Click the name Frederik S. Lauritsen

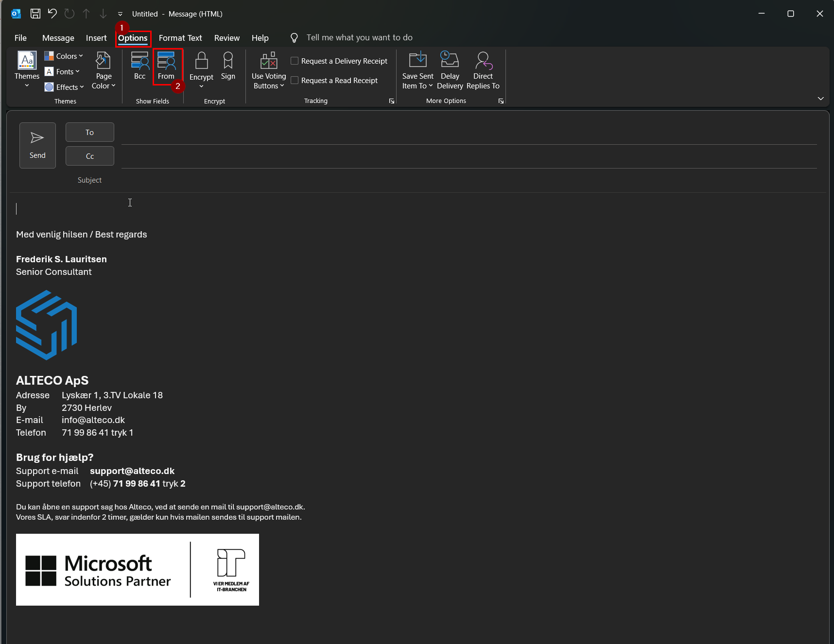click(x=61, y=259)
